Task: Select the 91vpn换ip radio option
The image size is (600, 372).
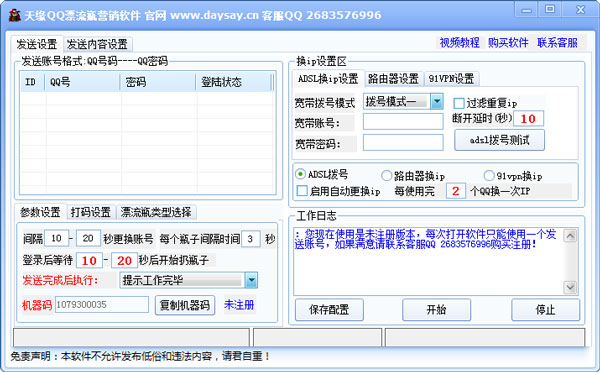Action: pyautogui.click(x=489, y=176)
